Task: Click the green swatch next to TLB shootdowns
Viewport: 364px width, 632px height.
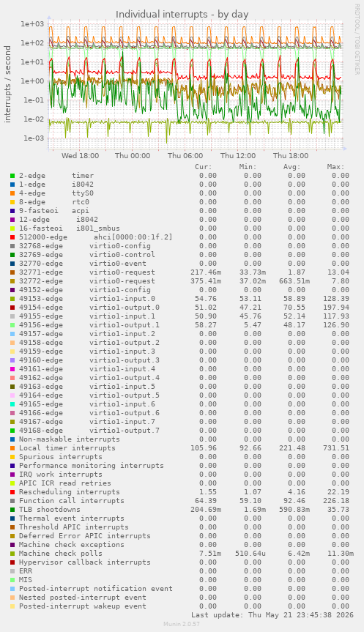Action: pos(12,510)
